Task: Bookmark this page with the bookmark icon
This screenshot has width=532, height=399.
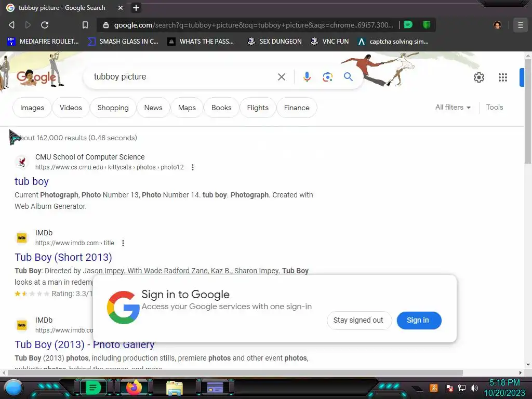Action: pos(85,25)
